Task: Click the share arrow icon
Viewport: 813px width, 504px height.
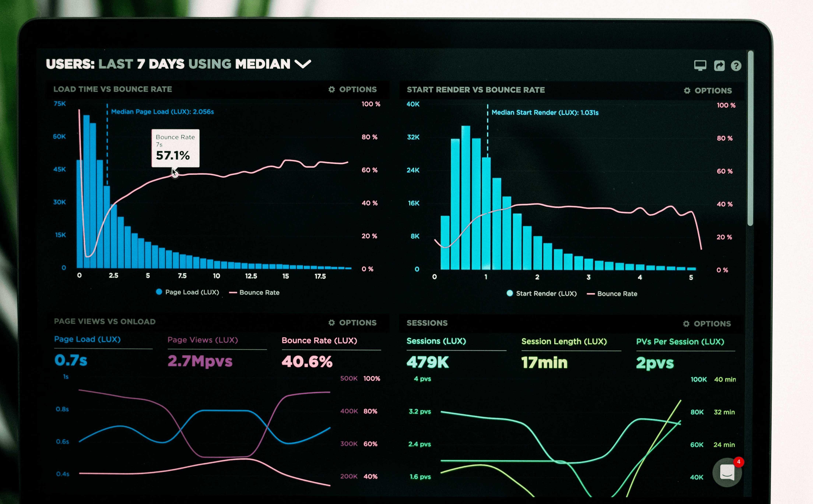Action: (x=719, y=66)
